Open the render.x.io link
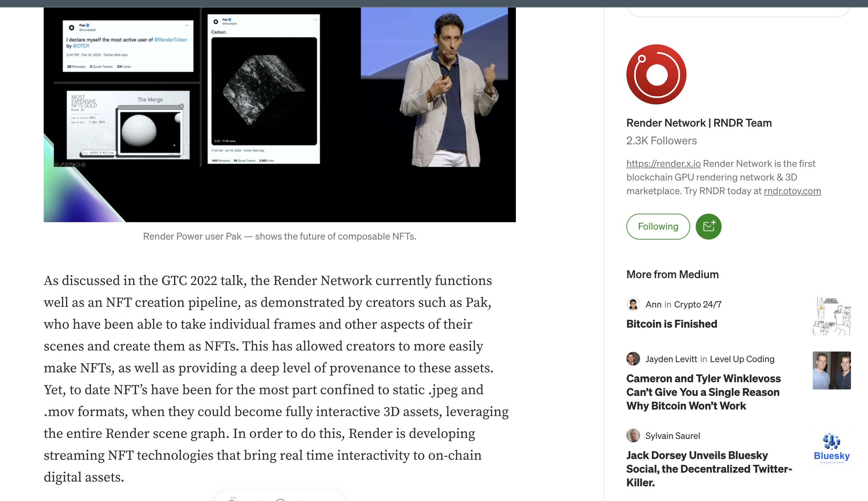The height and width of the screenshot is (501, 868). click(x=663, y=163)
